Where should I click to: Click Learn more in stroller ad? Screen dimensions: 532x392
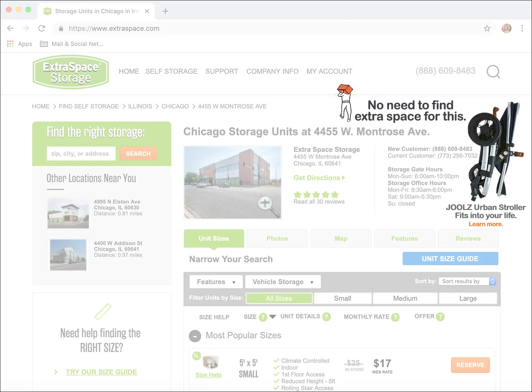[x=486, y=224]
